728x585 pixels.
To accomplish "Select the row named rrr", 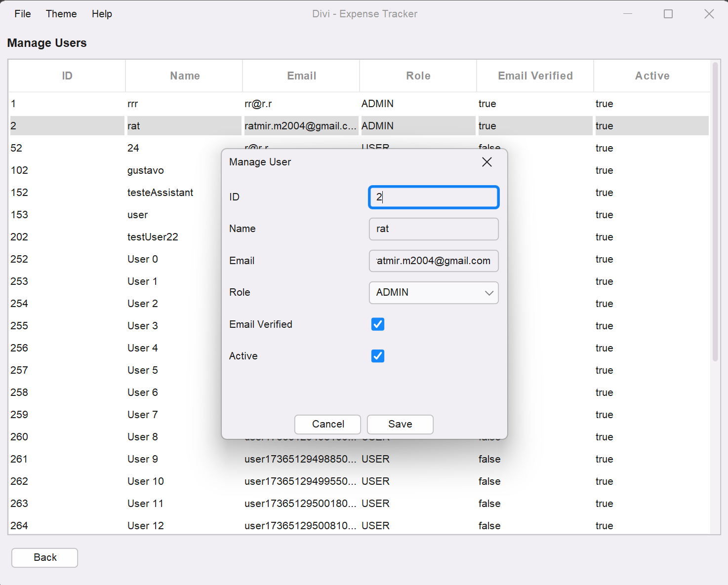I will pos(360,104).
